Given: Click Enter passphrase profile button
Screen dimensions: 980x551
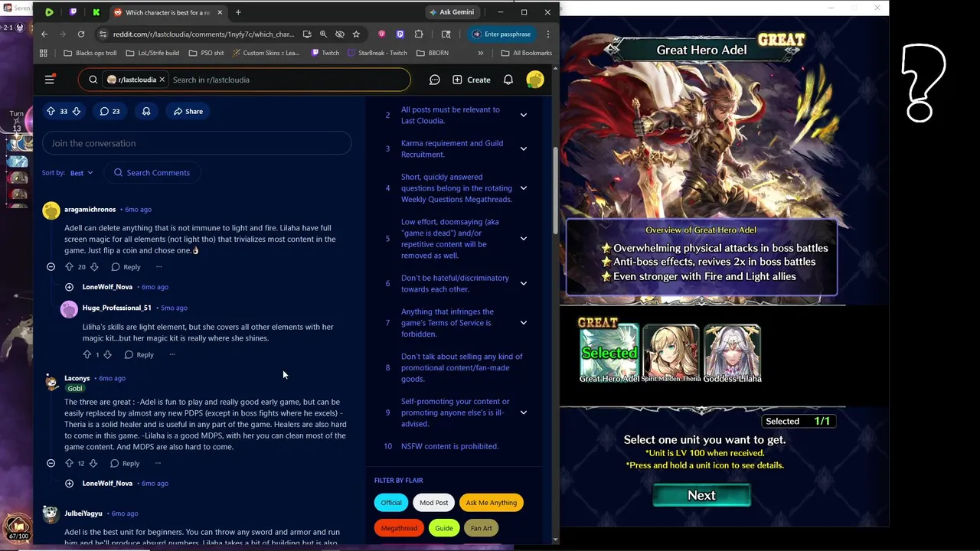Looking at the screenshot, I should (x=501, y=34).
